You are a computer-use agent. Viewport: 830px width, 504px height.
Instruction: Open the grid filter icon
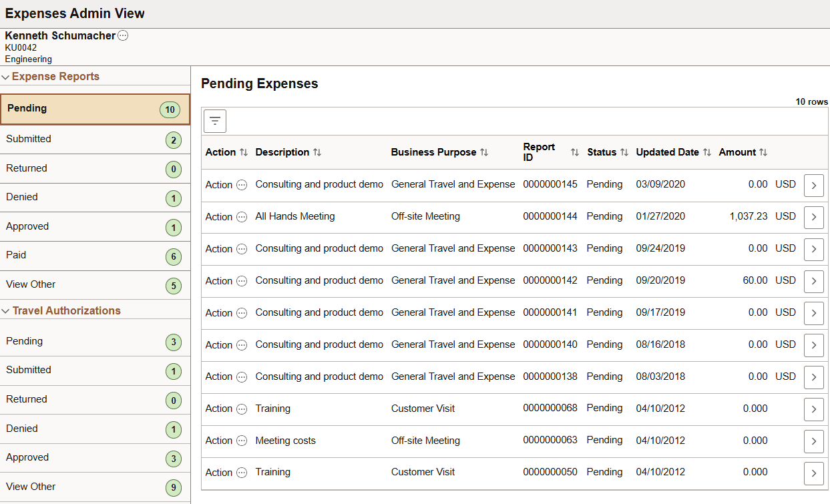(x=214, y=121)
